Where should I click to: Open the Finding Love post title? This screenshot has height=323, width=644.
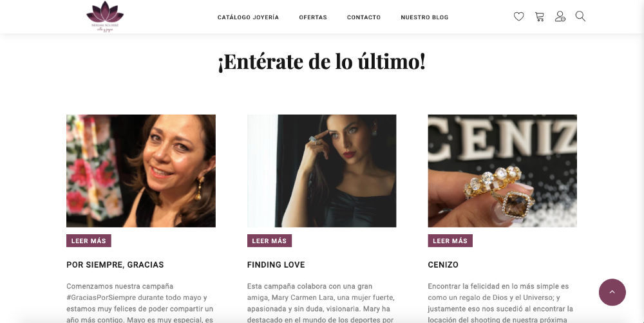point(276,264)
